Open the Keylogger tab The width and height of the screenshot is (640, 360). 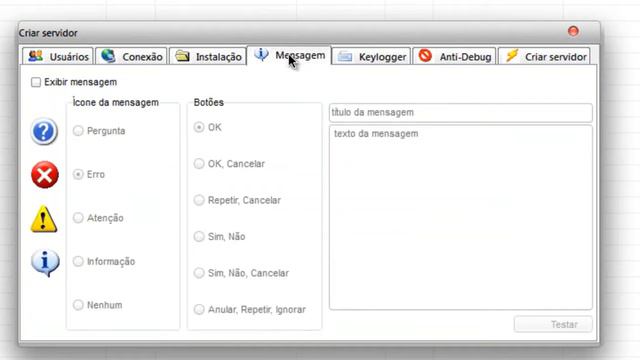click(371, 56)
